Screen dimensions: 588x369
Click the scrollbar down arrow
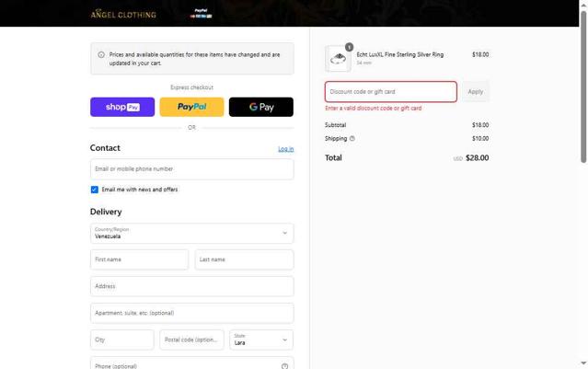pyautogui.click(x=583, y=363)
